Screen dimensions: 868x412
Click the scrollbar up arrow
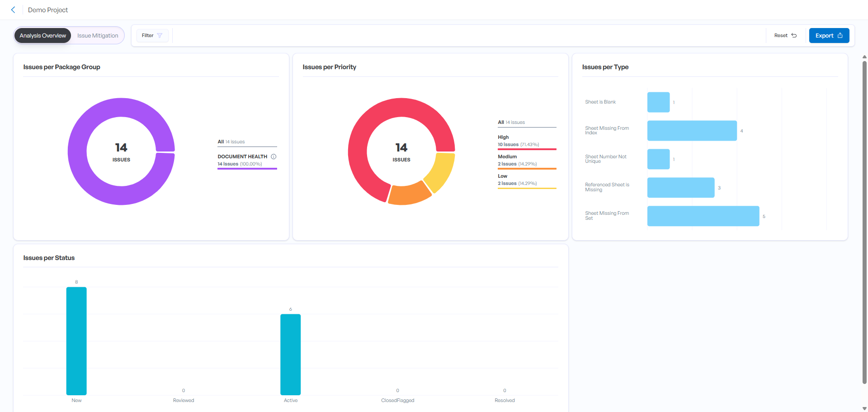864,57
